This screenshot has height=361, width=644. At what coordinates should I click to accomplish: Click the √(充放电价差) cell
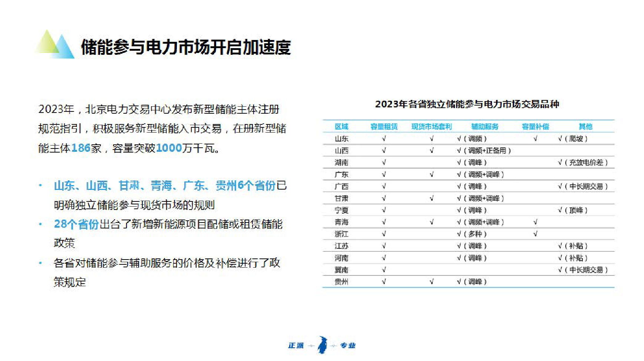click(x=583, y=162)
